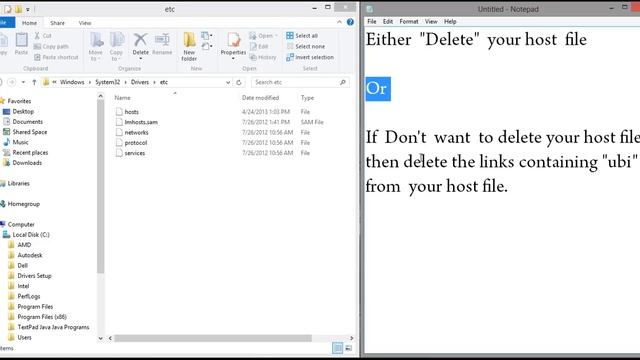This screenshot has height=360, width=640.
Task: Open Notepad's File menu
Action: coord(371,21)
